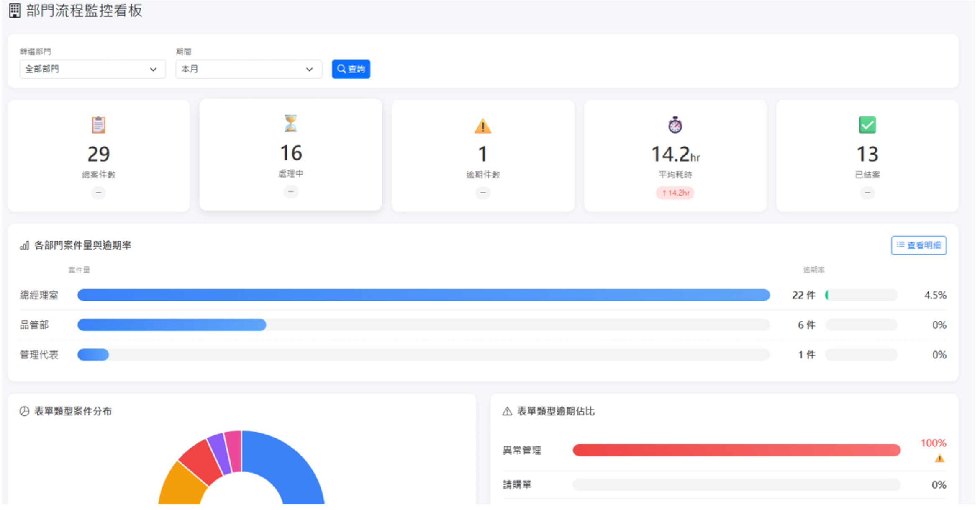Image resolution: width=980 pixels, height=510 pixels.
Task: Click the 請購單 0% overdue value
Action: point(939,485)
